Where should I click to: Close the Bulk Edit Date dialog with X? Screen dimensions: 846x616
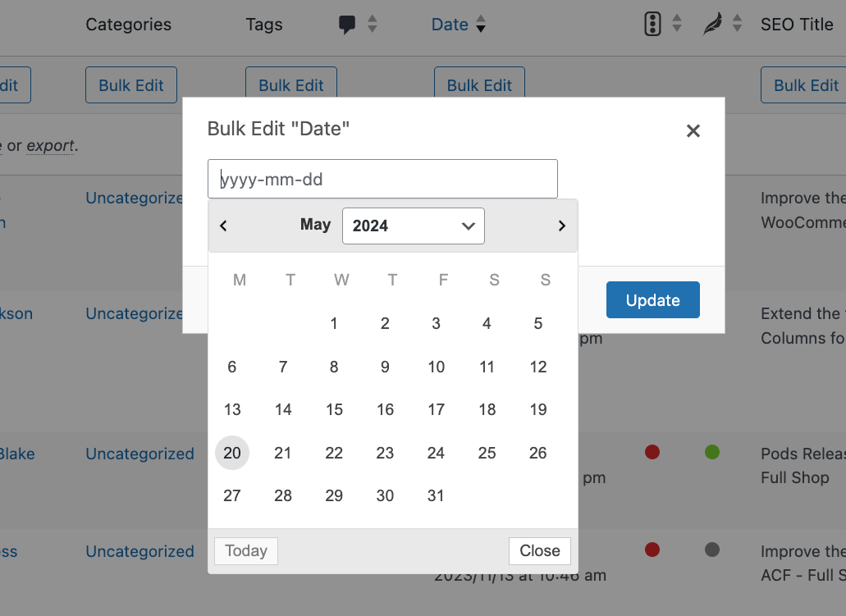tap(693, 130)
